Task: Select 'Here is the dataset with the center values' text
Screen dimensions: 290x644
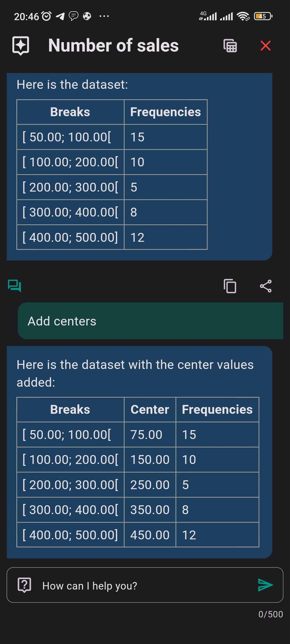Action: [x=135, y=365]
